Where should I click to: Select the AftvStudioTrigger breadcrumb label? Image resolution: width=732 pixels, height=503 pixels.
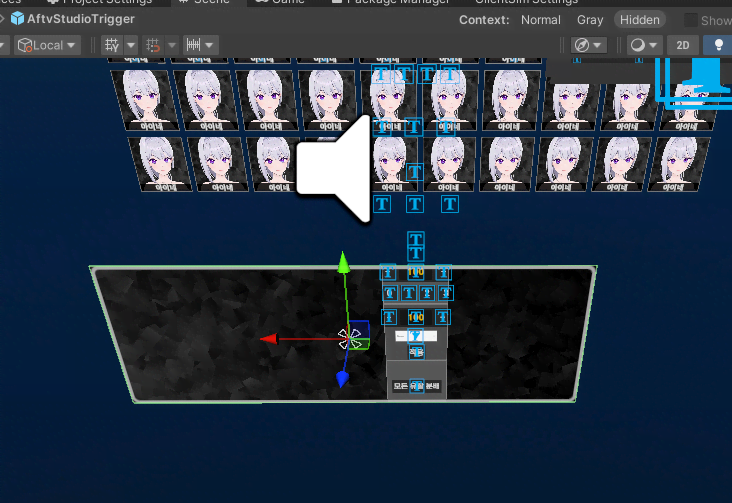[81, 19]
